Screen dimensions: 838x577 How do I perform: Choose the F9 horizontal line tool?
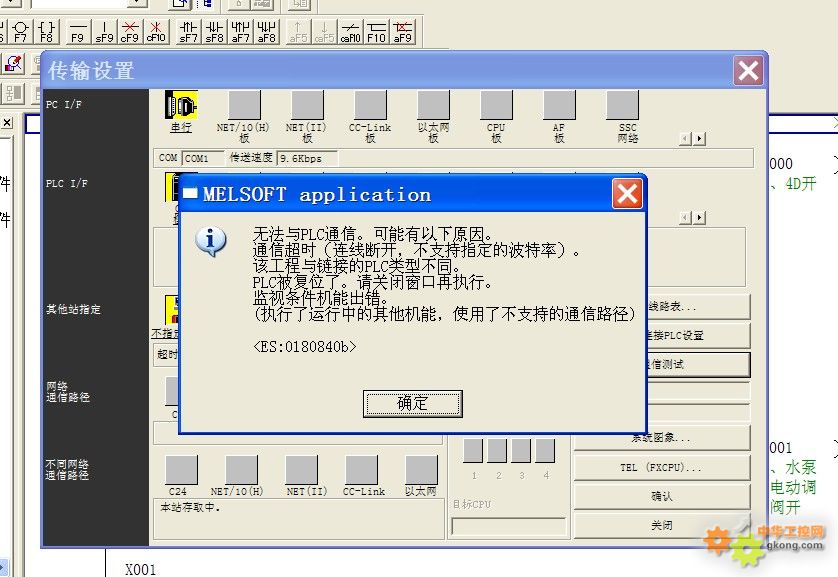tap(78, 32)
